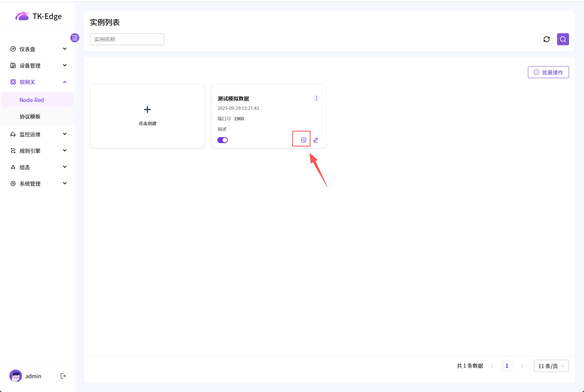This screenshot has height=392, width=584.
Task: Select the Node-Red menu item
Action: [32, 100]
